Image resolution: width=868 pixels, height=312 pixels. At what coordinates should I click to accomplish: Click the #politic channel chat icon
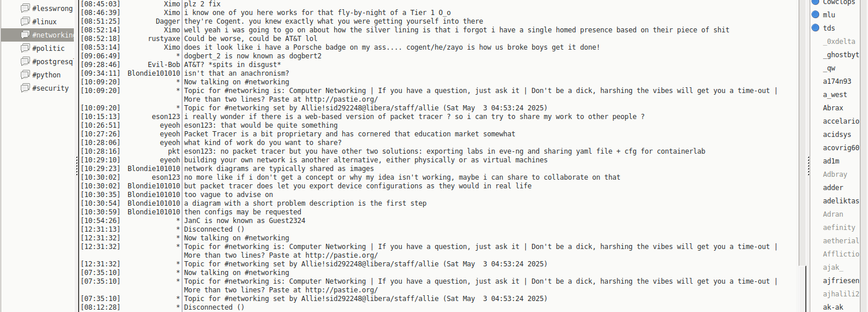[x=25, y=49]
